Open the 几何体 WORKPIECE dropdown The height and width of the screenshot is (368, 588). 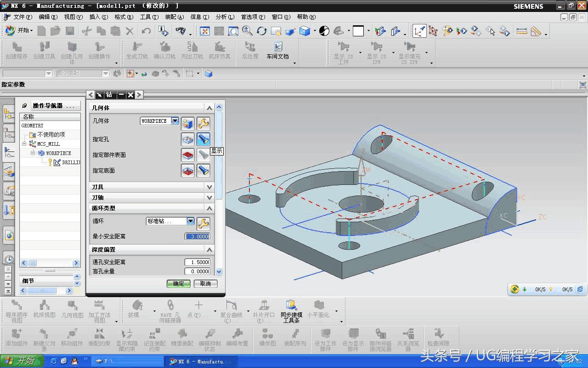click(x=175, y=121)
